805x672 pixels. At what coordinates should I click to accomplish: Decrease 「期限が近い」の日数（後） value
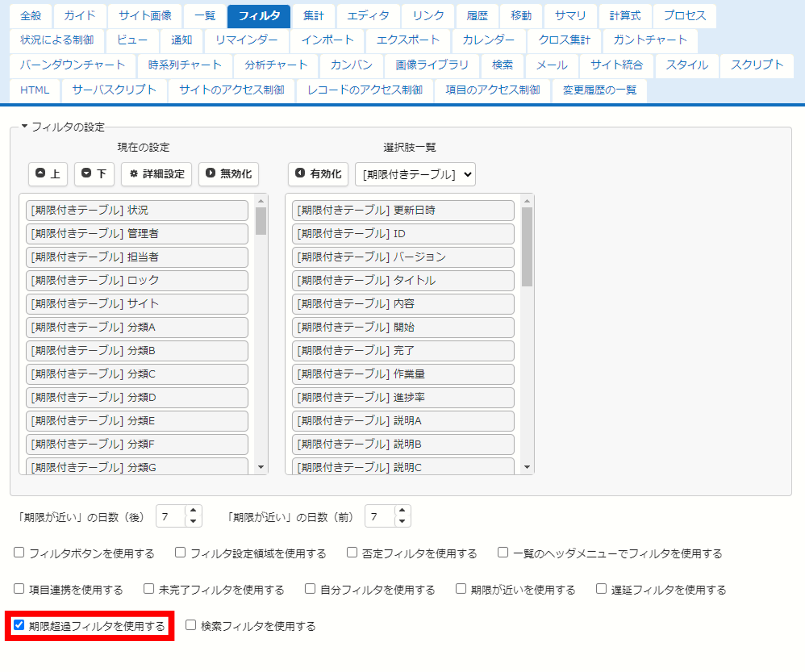(193, 521)
